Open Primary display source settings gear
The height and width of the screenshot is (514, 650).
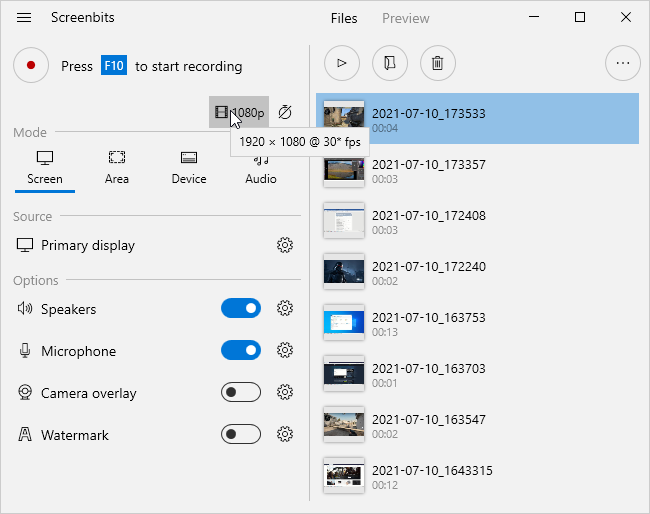point(285,245)
